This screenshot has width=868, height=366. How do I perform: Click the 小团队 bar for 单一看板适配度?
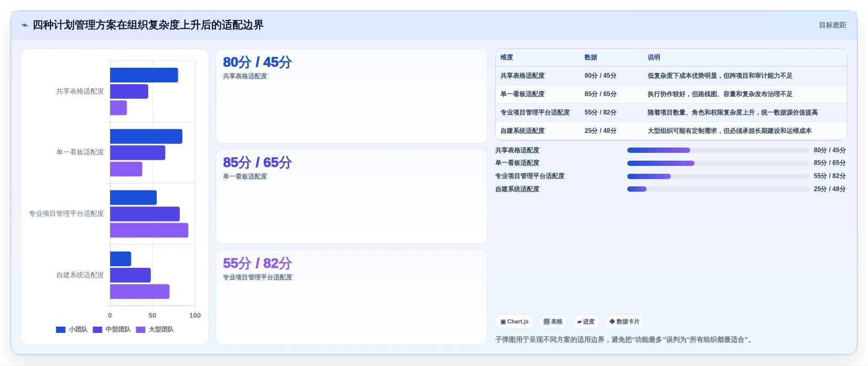[x=146, y=137]
